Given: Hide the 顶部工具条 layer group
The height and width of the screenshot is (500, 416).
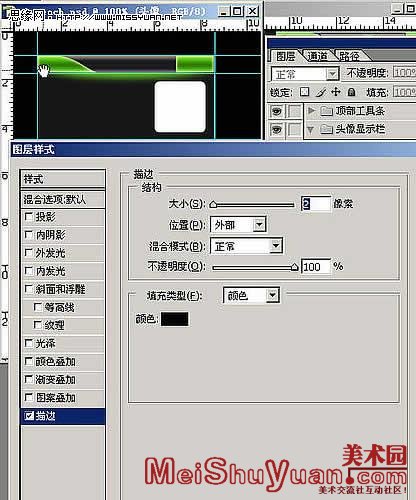Looking at the screenshot, I should (277, 111).
